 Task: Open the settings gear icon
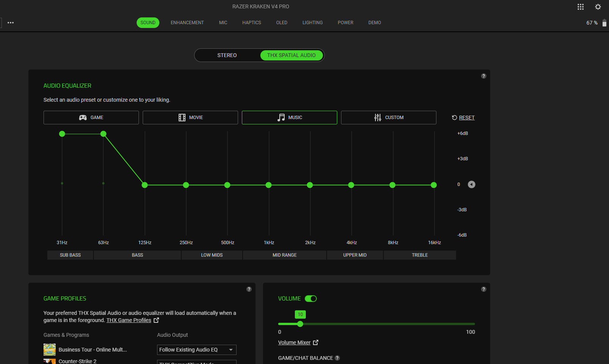pyautogui.click(x=598, y=7)
